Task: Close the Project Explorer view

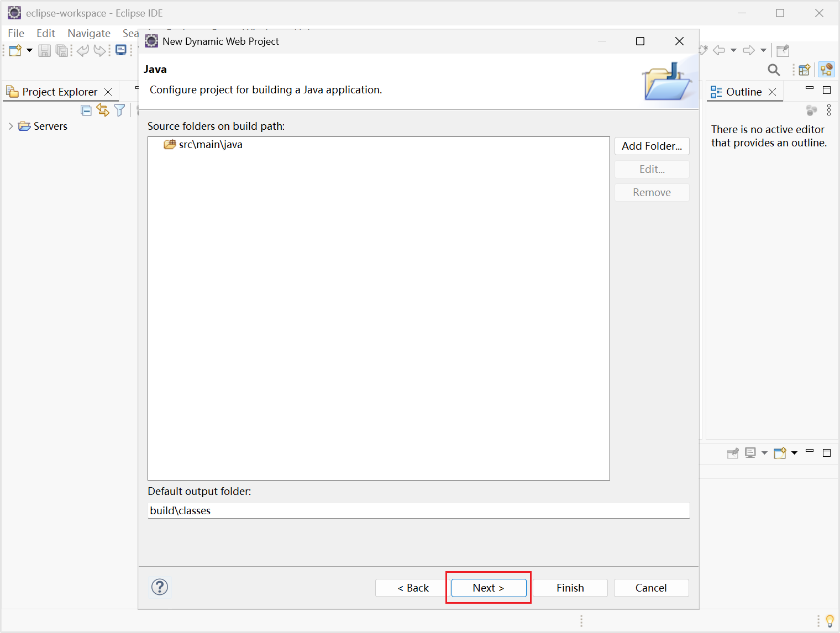Action: click(108, 92)
